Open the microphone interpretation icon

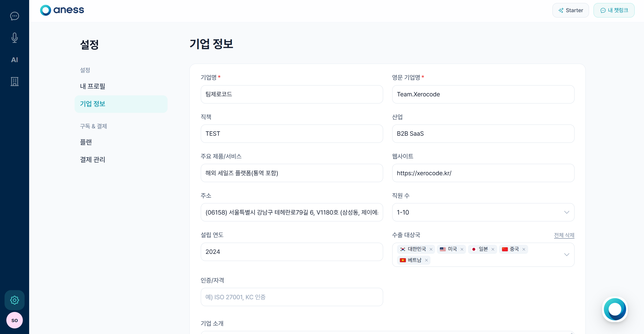[14, 38]
